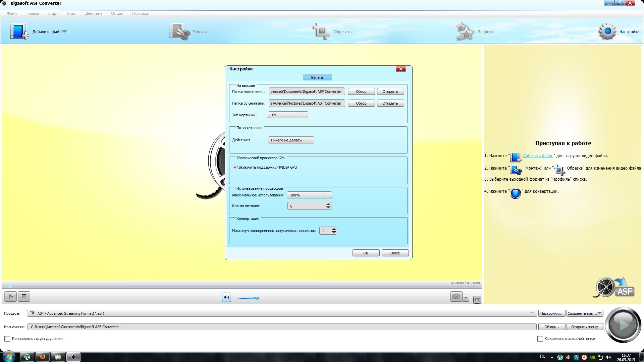Toggle fullscreen preview icon
The width and height of the screenshot is (644, 362).
477,300
